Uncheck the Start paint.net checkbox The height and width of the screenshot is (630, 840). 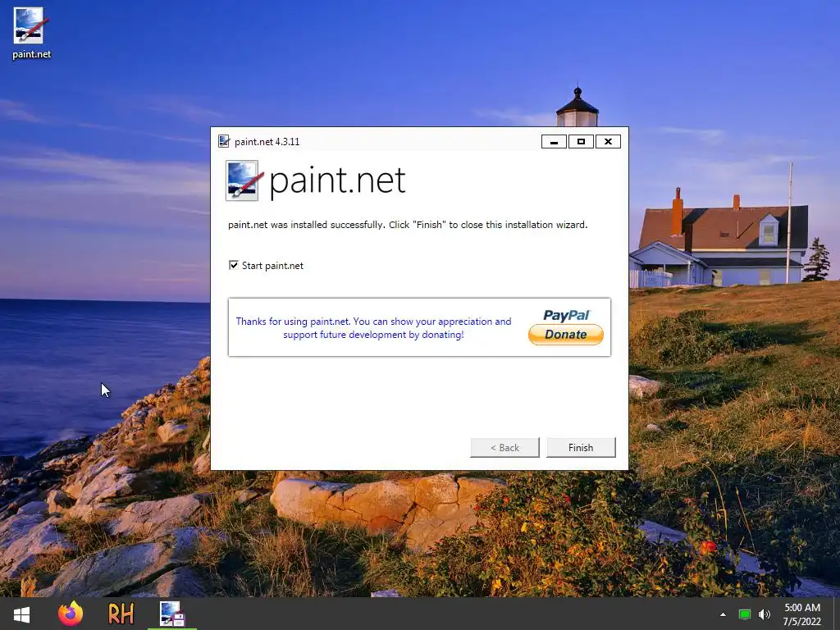click(x=234, y=265)
